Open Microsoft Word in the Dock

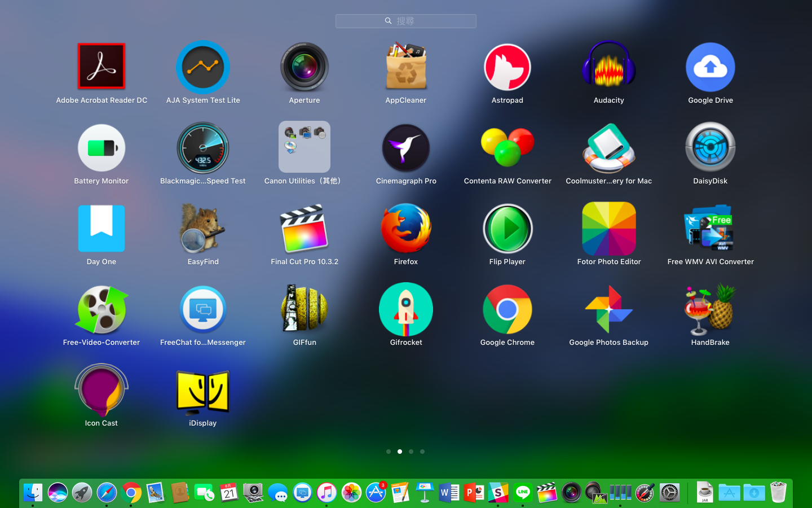449,493
